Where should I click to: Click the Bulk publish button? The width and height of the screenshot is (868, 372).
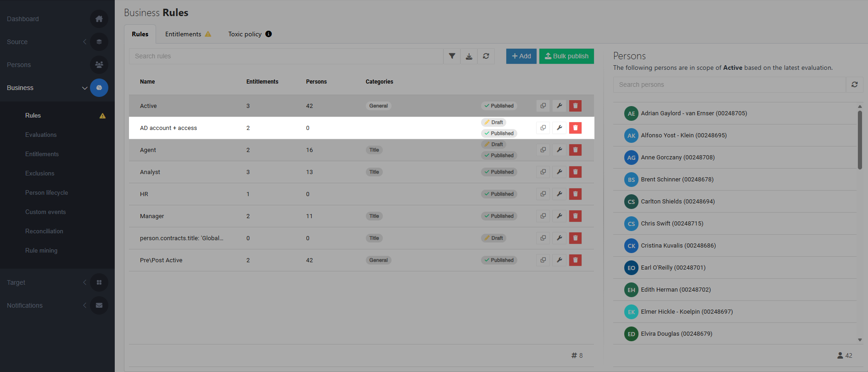[566, 56]
